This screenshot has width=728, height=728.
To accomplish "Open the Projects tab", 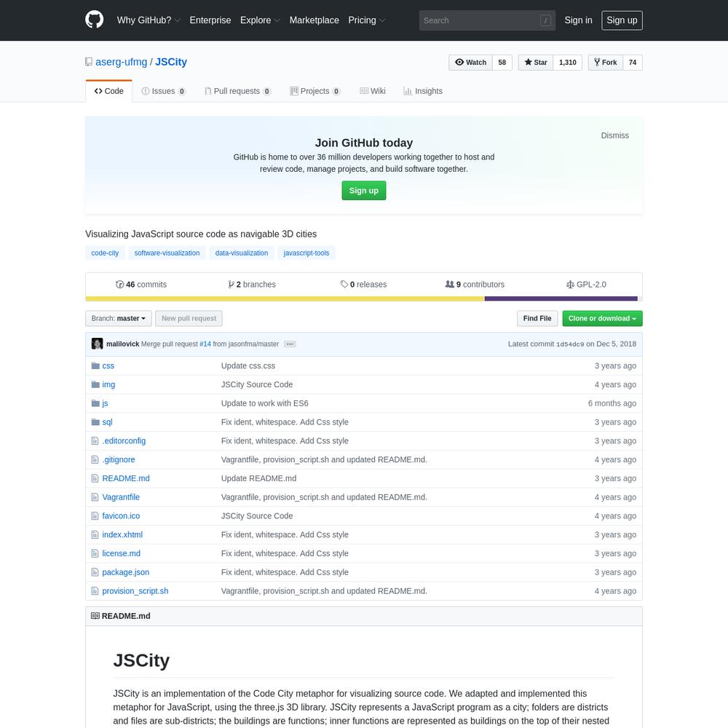I will (315, 91).
